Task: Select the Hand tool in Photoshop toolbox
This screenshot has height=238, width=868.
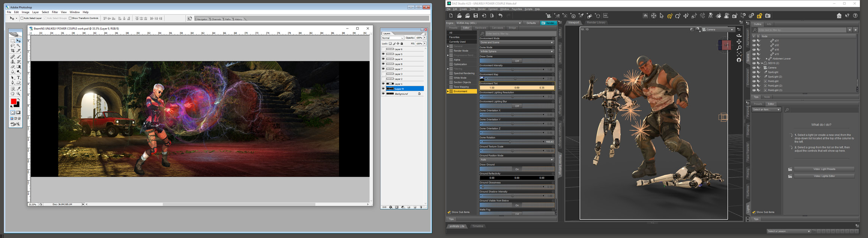Action: point(12,93)
